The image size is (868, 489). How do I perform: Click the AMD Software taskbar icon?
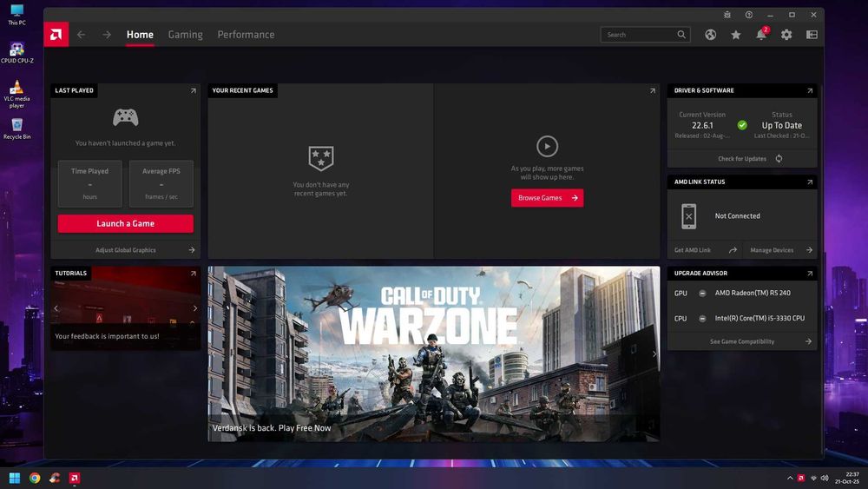74,478
